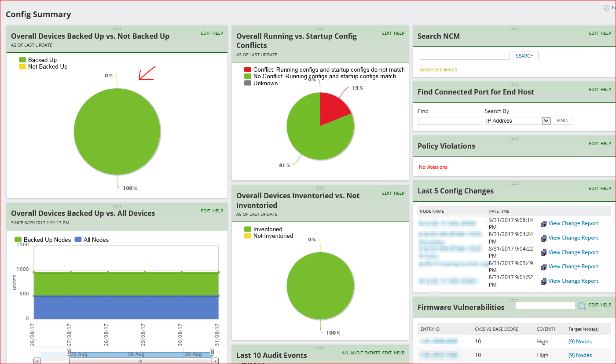Click the left scroll arrow under the nodes chart
Viewport: 616px width, 364px height.
[x=37, y=361]
